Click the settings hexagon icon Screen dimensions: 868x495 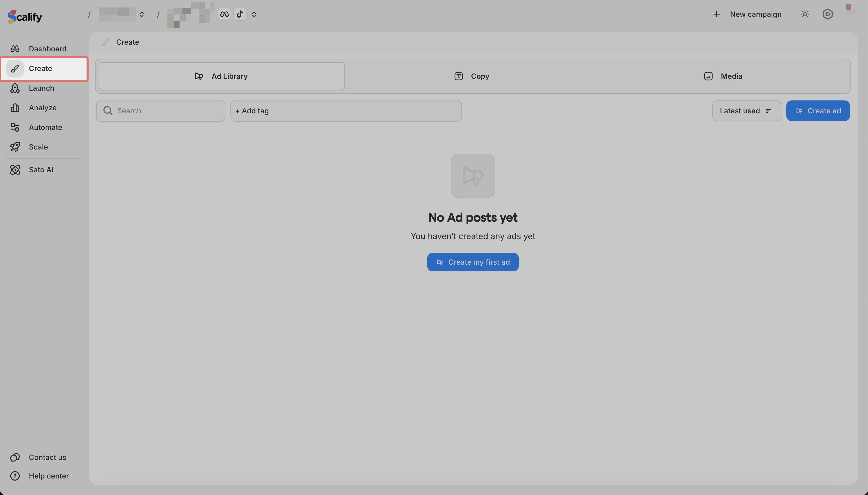(827, 14)
